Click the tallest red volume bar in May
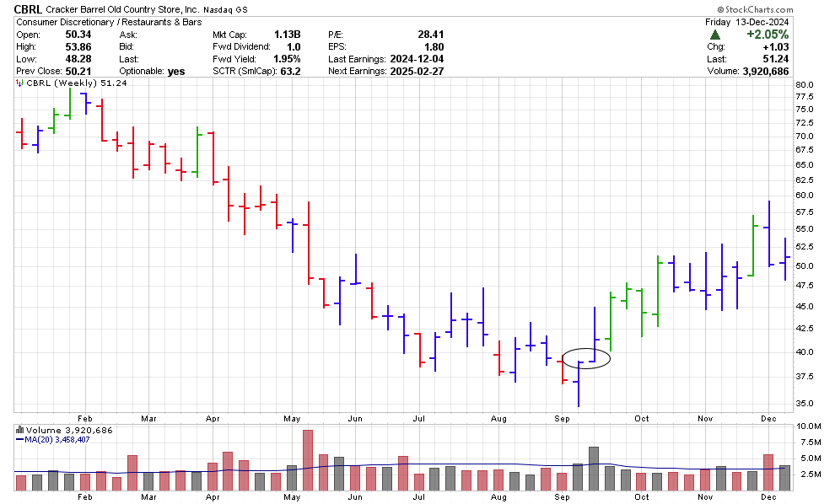This screenshot has width=835, height=504. [308, 460]
